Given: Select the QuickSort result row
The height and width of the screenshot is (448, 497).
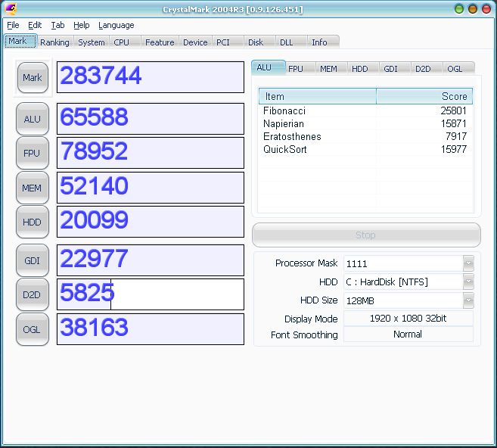Looking at the screenshot, I should click(365, 149).
